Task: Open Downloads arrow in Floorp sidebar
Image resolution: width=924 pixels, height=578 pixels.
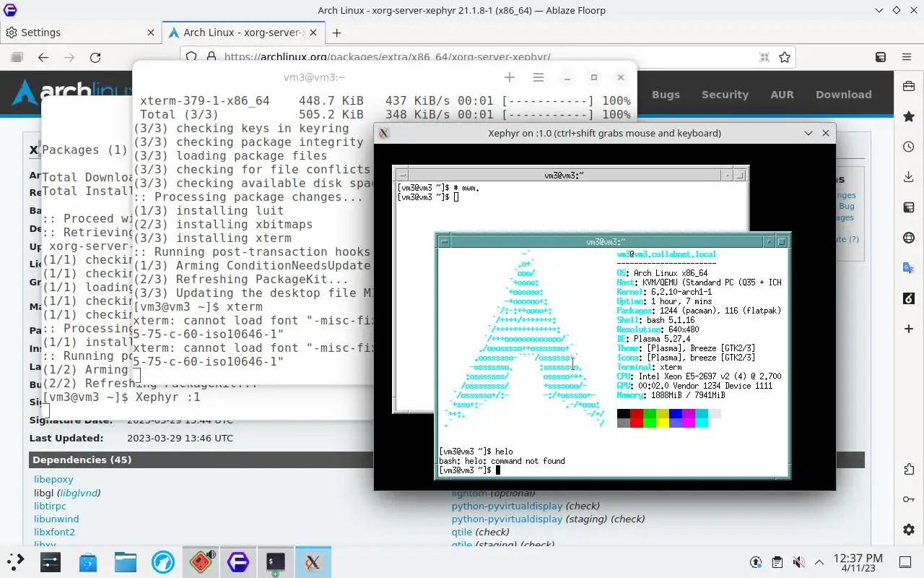Action: pos(909,177)
